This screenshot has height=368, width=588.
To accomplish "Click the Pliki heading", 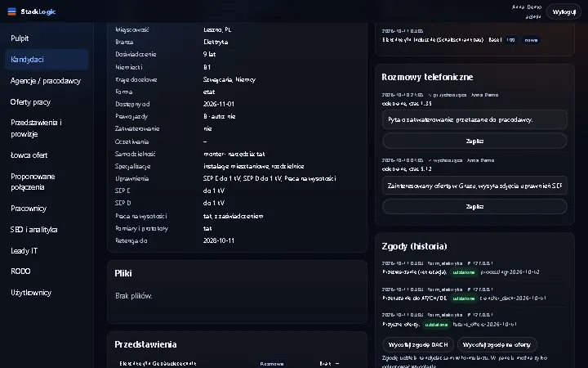I will (x=123, y=273).
